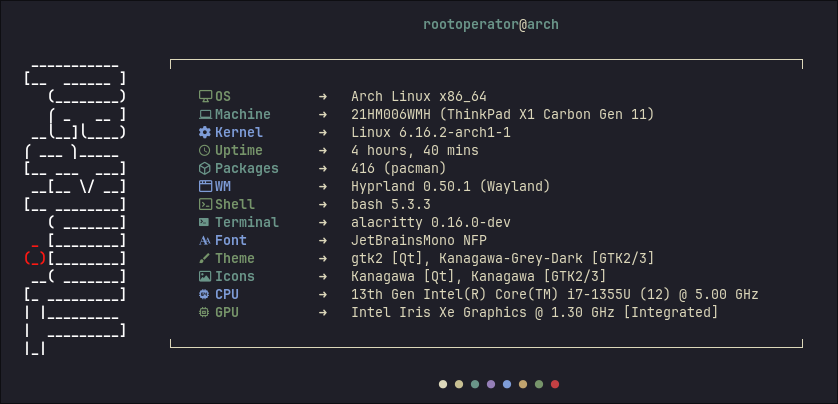Viewport: 838px width, 404px height.
Task: Click the gear icon beside Kernel
Action: click(x=205, y=132)
